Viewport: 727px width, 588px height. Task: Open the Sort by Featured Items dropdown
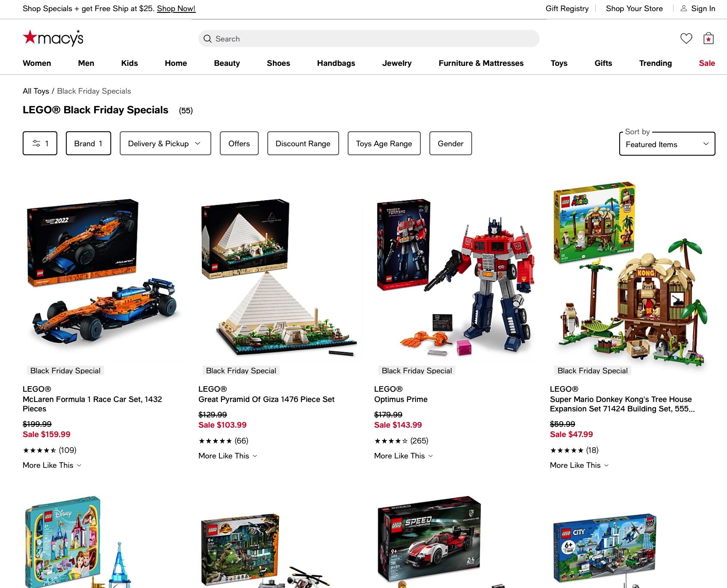pos(667,144)
